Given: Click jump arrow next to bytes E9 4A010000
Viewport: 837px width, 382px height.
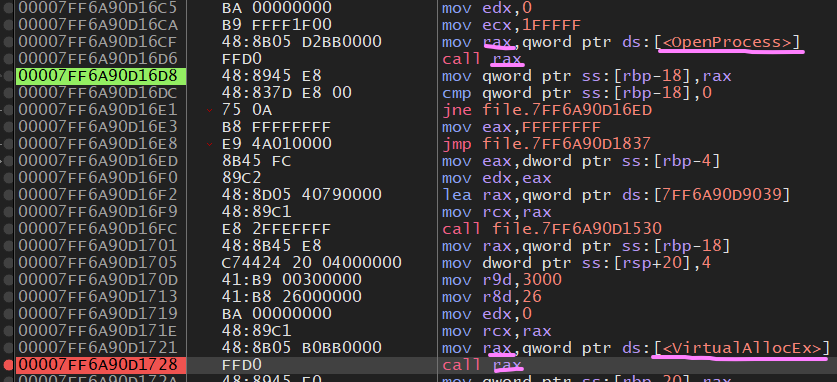Looking at the screenshot, I should tap(209, 144).
